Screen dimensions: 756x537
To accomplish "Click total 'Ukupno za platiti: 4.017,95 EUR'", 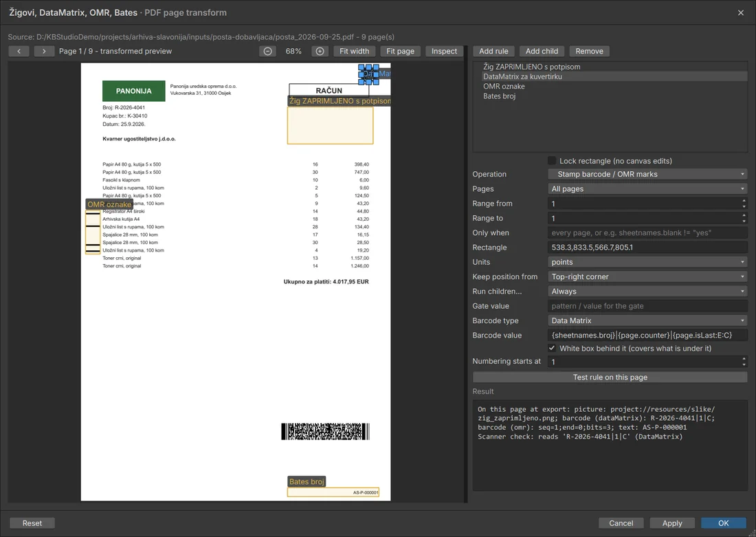I will tap(326, 282).
